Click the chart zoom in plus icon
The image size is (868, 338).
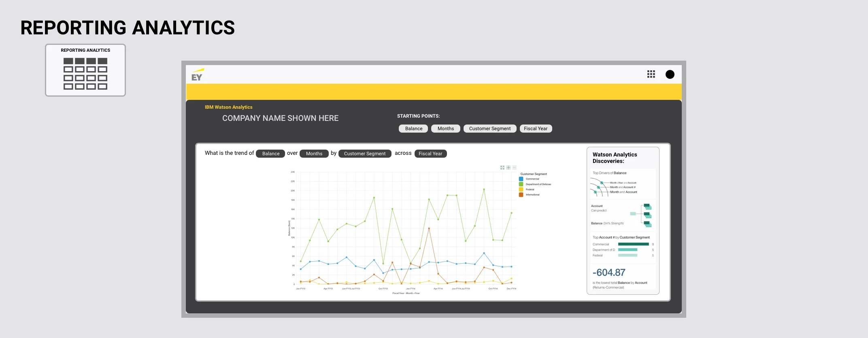pos(508,167)
